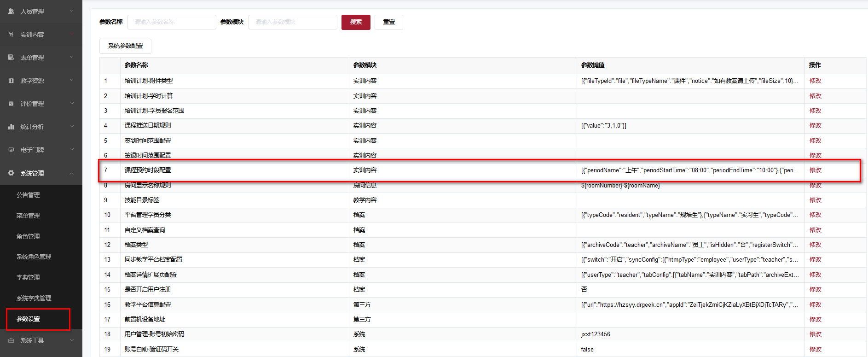
Task: Click the 统计分析 bar chart icon
Action: click(x=11, y=126)
